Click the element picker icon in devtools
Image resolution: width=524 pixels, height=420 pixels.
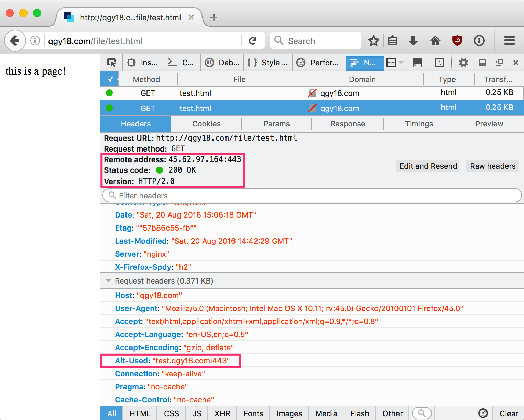coord(111,63)
